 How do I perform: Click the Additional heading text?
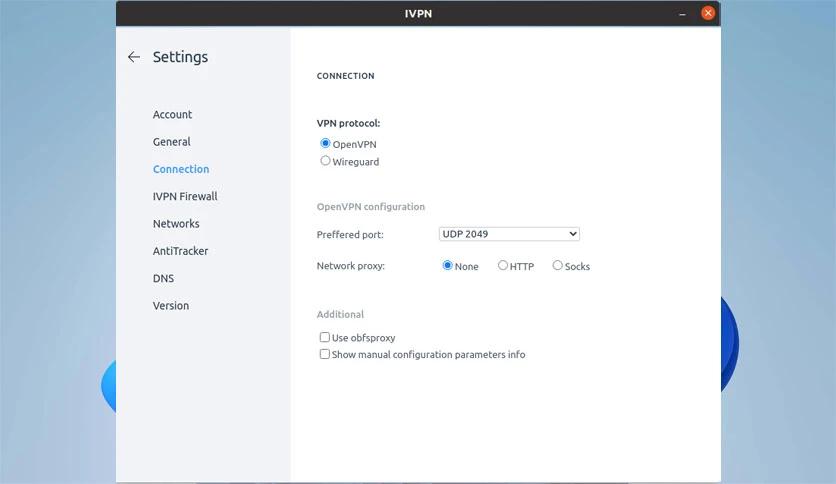[x=340, y=314]
